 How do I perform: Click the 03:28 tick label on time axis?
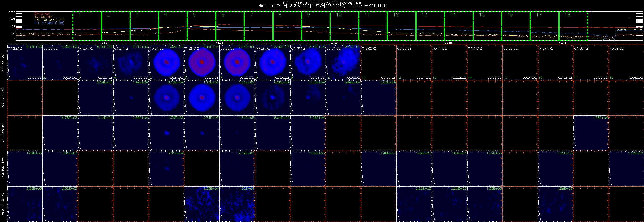[x=219, y=43]
